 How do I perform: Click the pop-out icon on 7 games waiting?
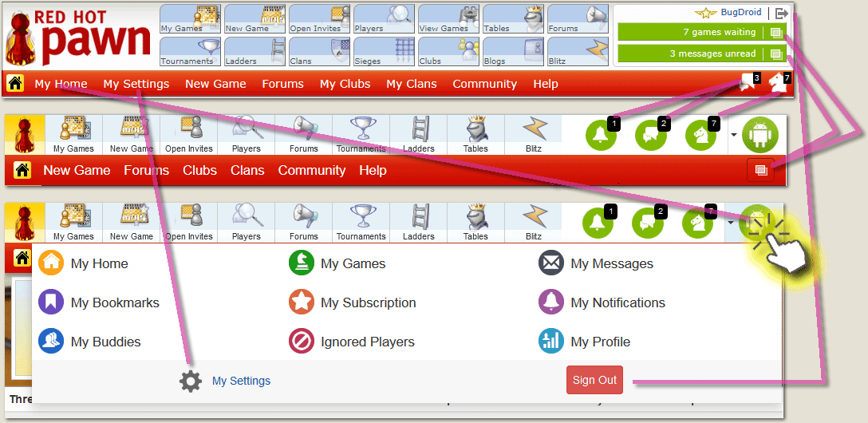pyautogui.click(x=775, y=33)
